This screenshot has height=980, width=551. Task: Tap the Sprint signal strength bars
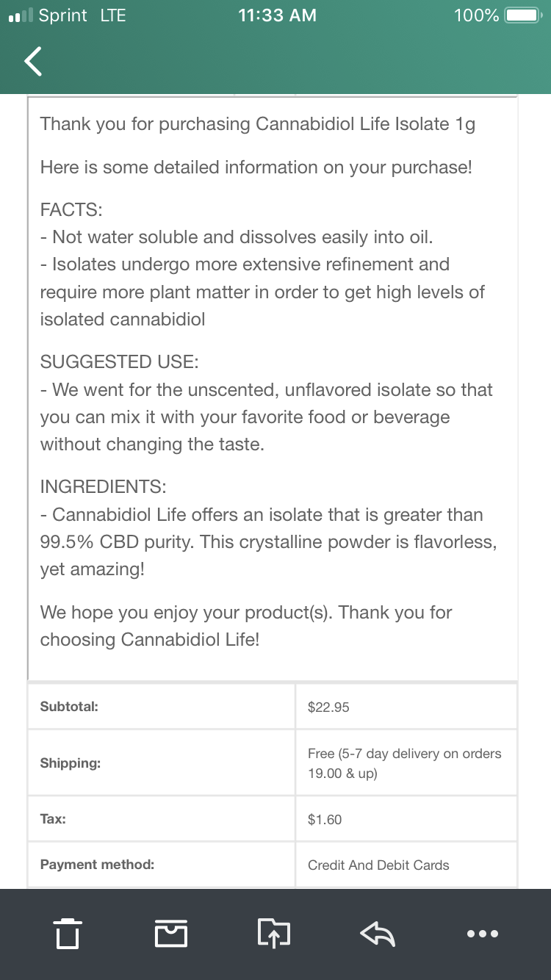(x=19, y=16)
